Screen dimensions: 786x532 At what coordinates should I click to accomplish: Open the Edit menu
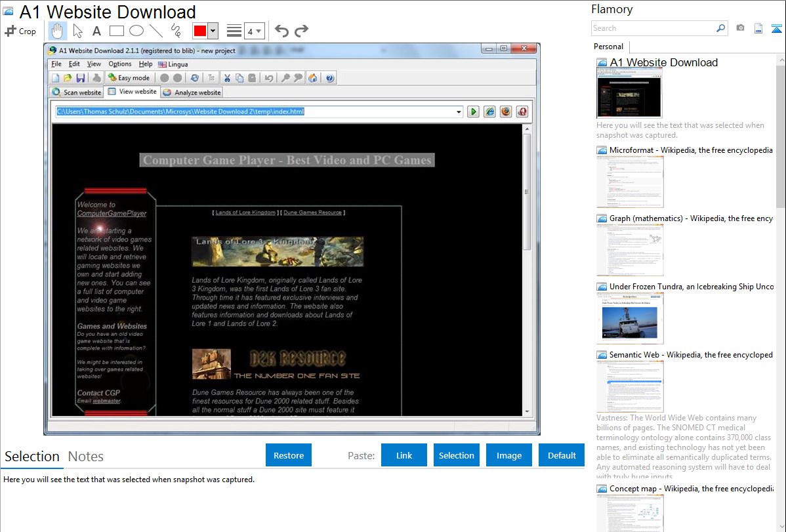pos(74,64)
